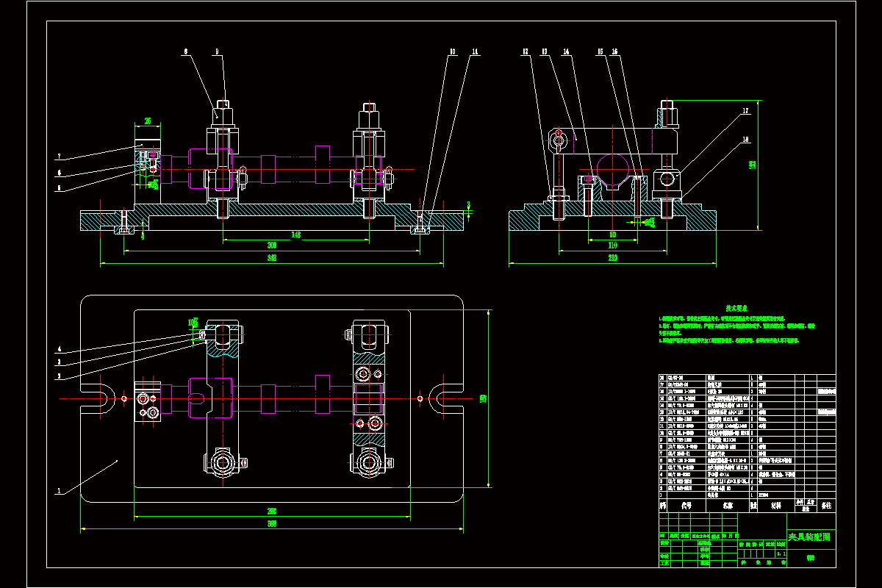Select the 技术要求 heading text
The height and width of the screenshot is (588, 882).
(x=736, y=309)
